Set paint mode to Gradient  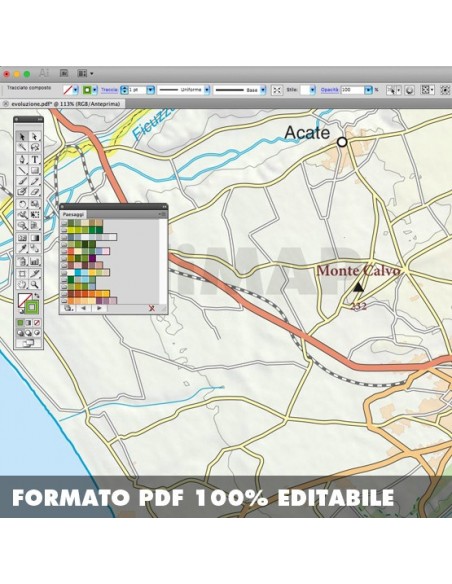[x=29, y=323]
